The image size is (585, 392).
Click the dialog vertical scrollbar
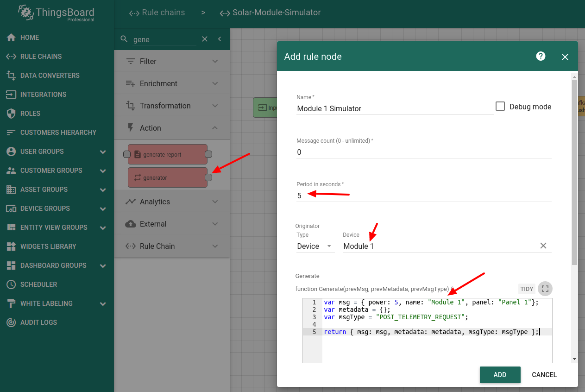click(x=574, y=171)
